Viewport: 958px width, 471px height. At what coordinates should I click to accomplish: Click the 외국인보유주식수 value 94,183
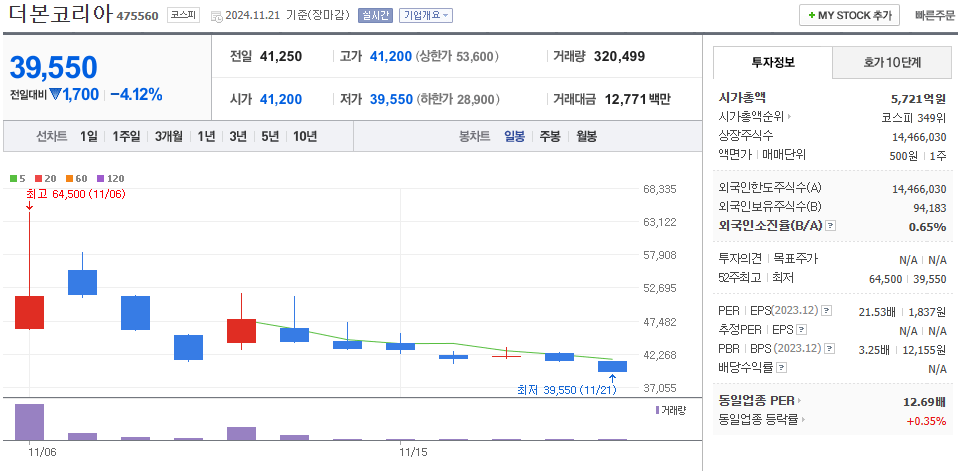tap(929, 208)
